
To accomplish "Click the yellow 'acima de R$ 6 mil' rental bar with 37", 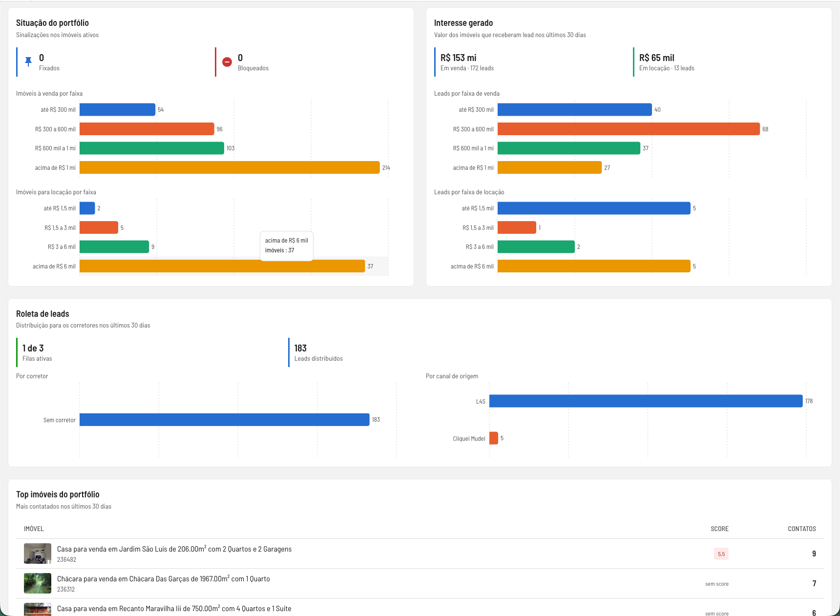I will point(222,266).
